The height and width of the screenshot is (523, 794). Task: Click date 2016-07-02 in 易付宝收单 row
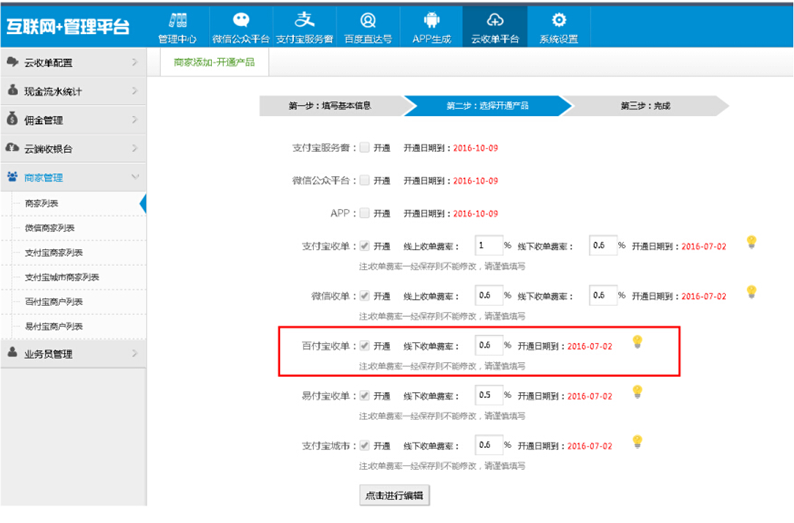pyautogui.click(x=590, y=396)
